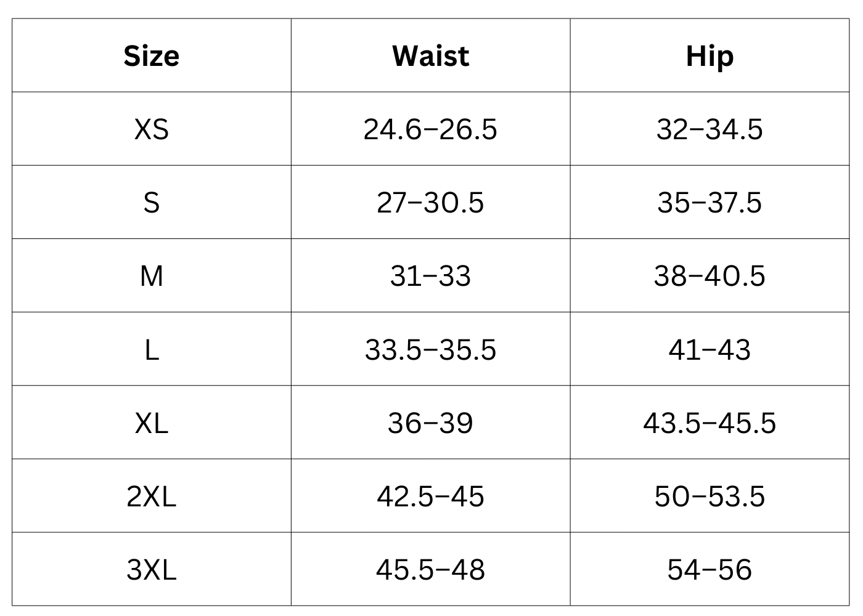The width and height of the screenshot is (863, 616).
Task: Click the XL size cell
Action: [x=152, y=423]
